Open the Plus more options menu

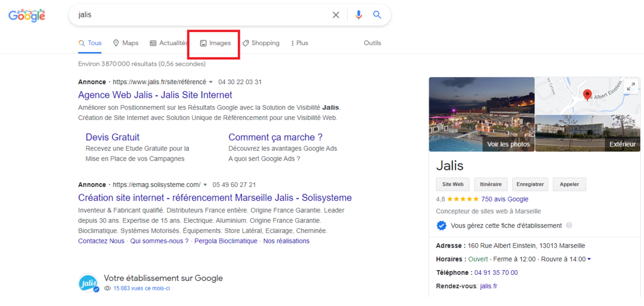click(299, 43)
